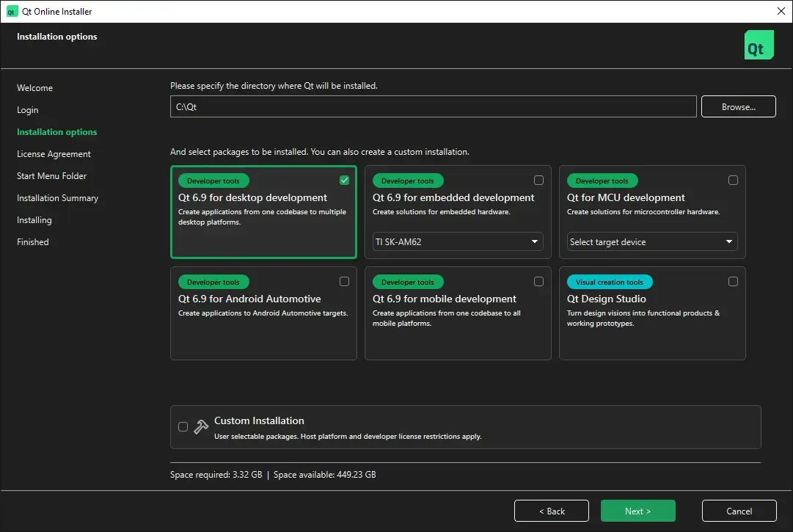Open the TI SK-AM62 device dropdown

[x=457, y=241]
